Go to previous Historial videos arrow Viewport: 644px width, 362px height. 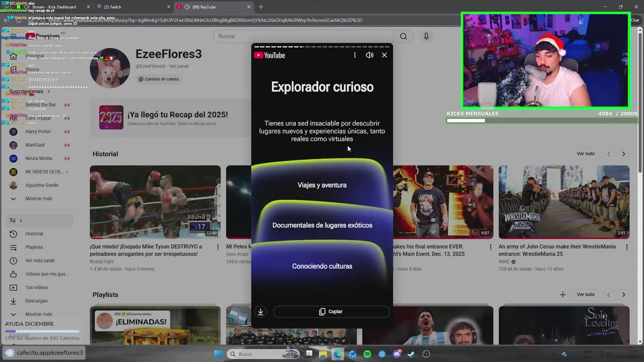click(609, 154)
